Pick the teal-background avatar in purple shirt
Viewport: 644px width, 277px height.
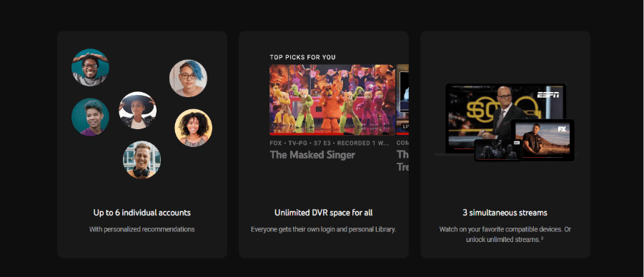(90, 116)
